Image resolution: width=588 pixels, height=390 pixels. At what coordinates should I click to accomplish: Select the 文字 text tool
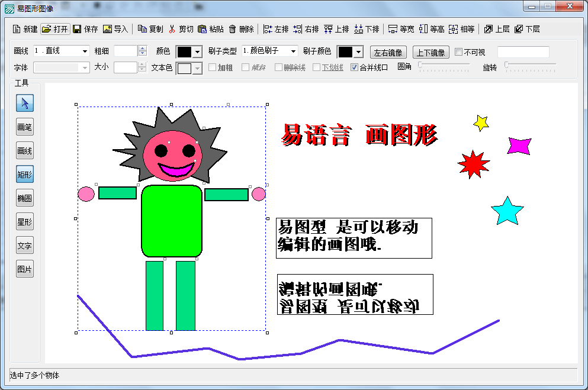[24, 244]
